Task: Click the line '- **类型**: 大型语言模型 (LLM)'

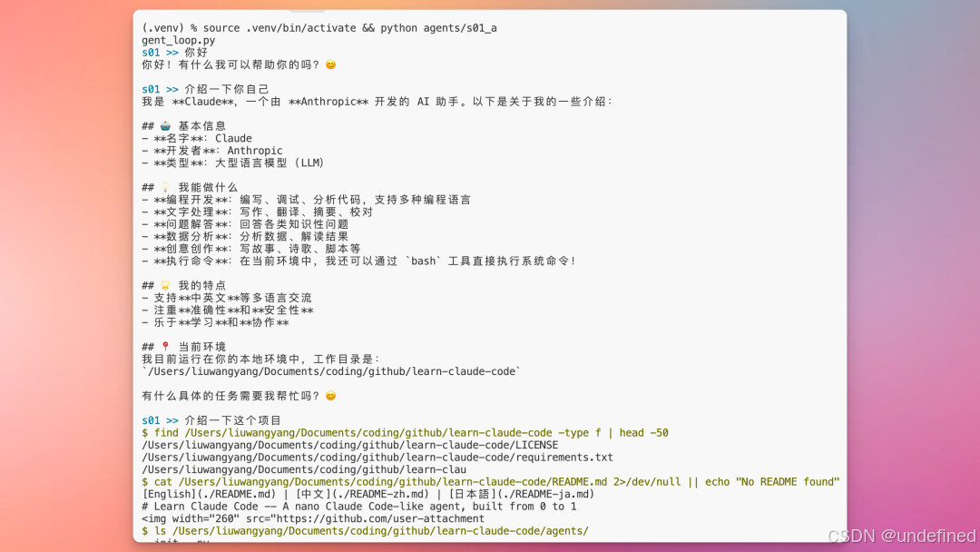Action: [x=233, y=163]
